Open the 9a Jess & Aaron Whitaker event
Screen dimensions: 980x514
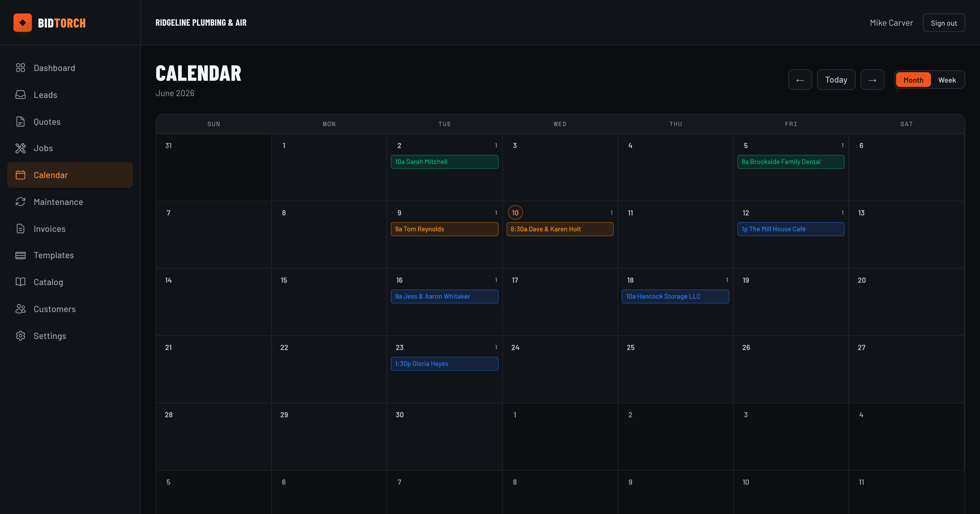coord(444,296)
